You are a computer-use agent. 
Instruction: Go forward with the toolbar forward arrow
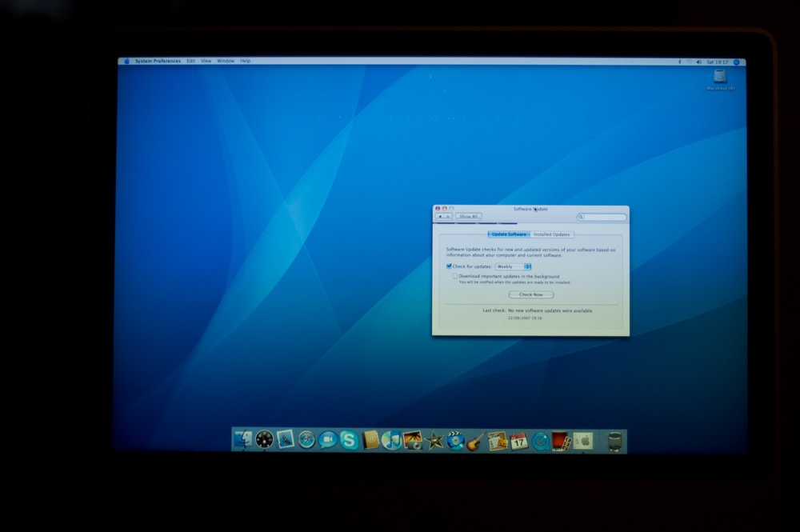coord(449,217)
